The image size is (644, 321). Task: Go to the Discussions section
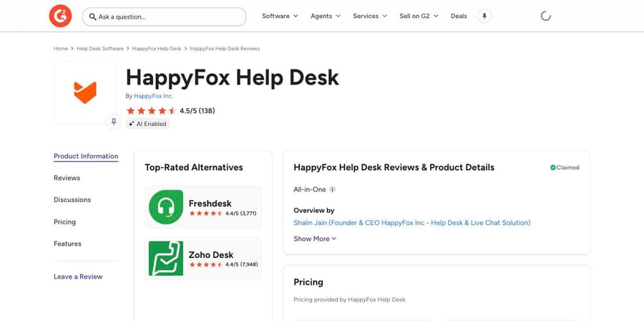(72, 200)
